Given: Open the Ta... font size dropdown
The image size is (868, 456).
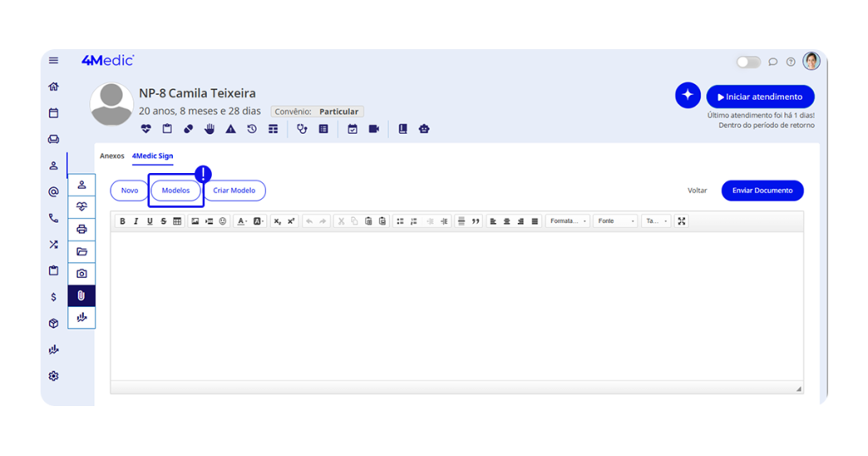Looking at the screenshot, I should click(657, 221).
